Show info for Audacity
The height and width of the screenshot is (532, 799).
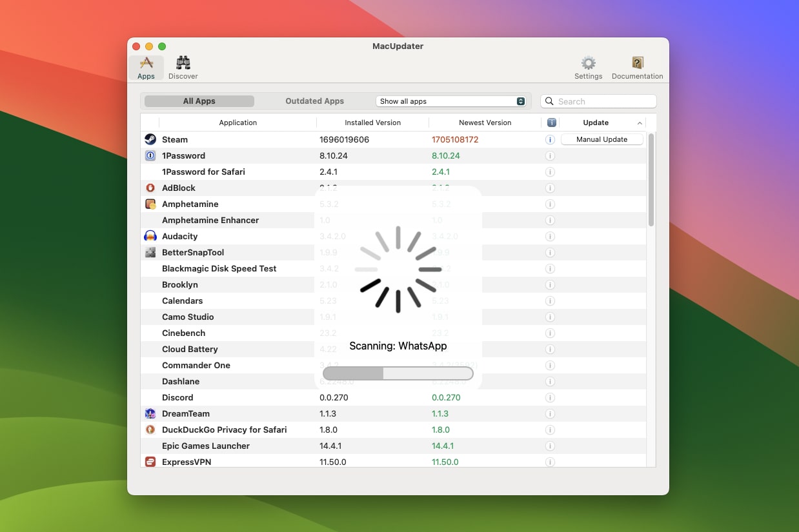point(551,236)
